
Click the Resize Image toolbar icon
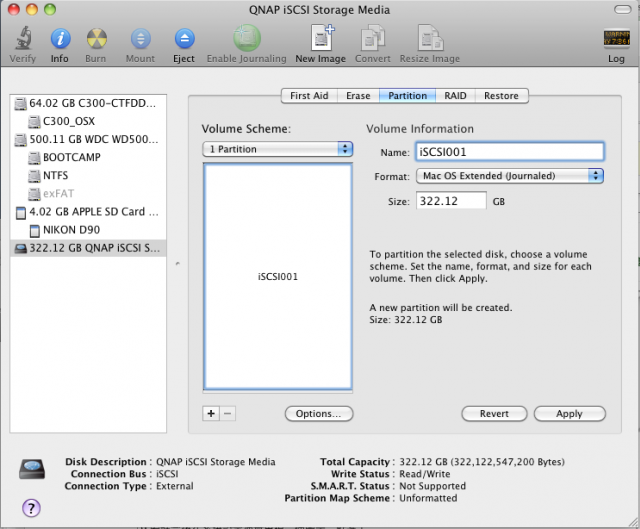pyautogui.click(x=430, y=38)
